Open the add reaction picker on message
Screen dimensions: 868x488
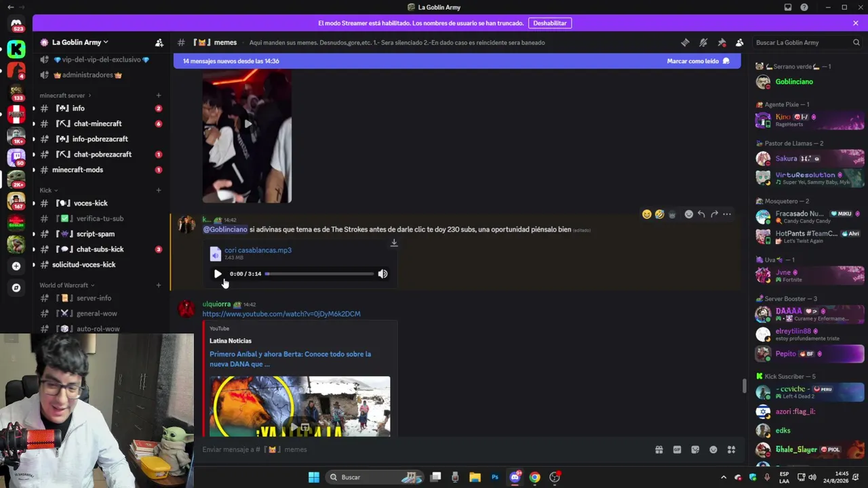(689, 214)
